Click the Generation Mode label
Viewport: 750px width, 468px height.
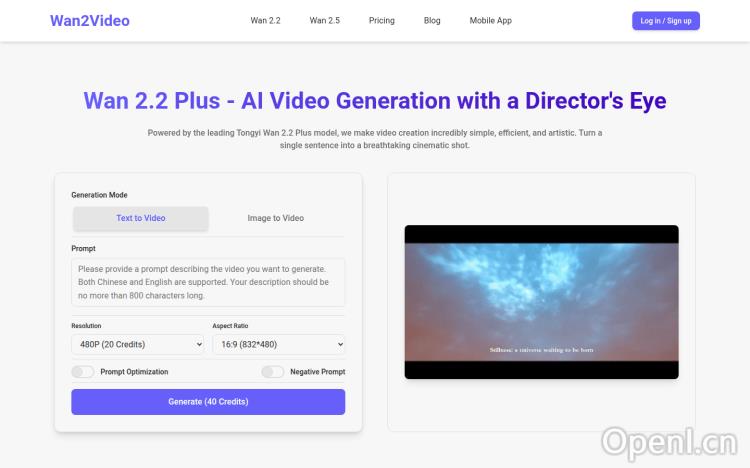tap(99, 195)
